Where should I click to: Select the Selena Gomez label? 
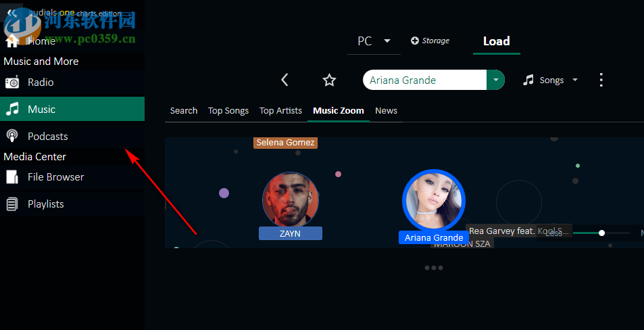click(285, 143)
